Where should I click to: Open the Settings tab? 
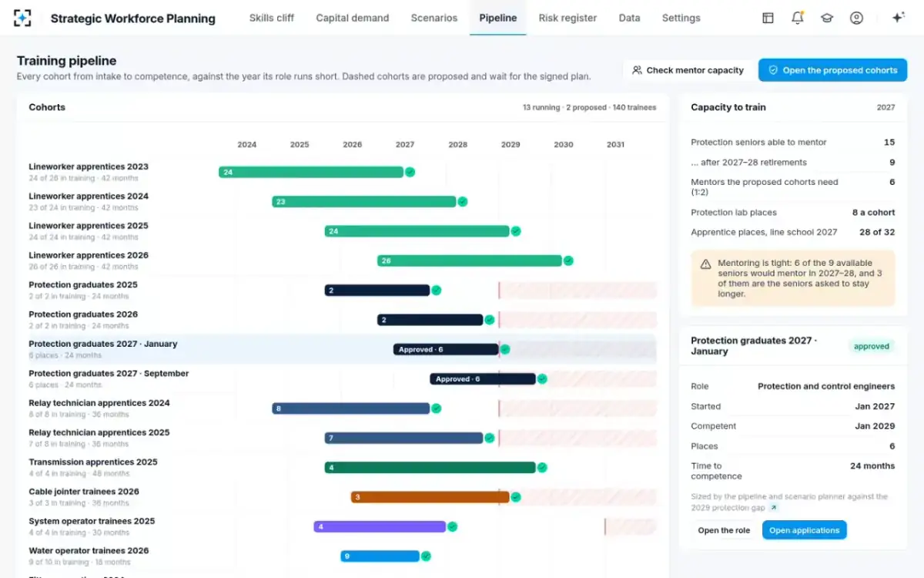(x=681, y=18)
